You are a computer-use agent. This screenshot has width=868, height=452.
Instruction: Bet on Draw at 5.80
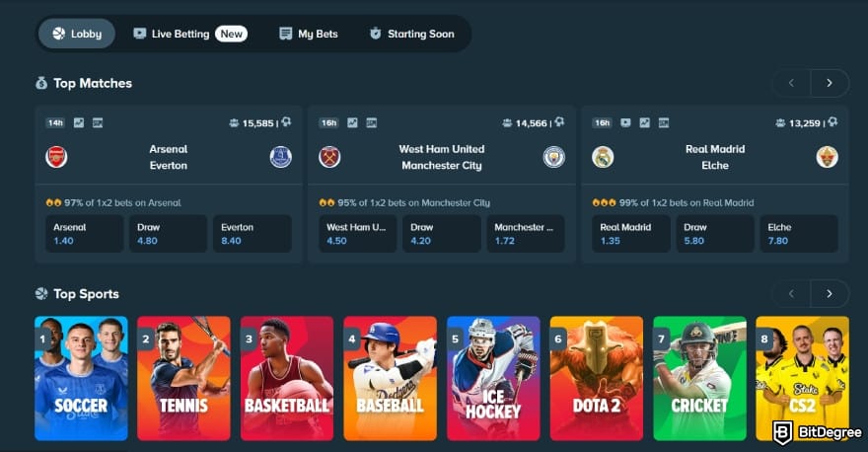715,234
